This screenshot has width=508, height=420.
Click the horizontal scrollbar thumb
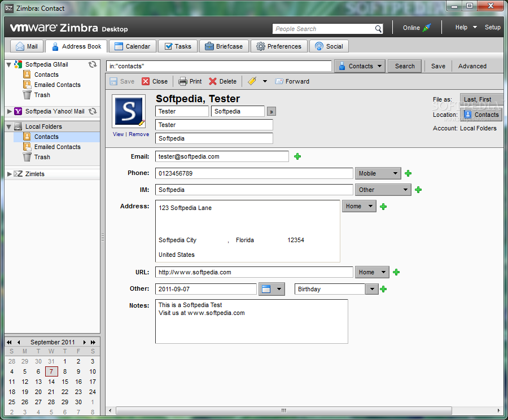[x=284, y=410]
